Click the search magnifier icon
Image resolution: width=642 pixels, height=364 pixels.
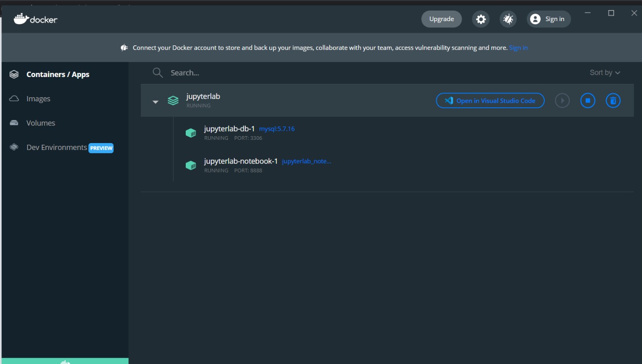(158, 73)
